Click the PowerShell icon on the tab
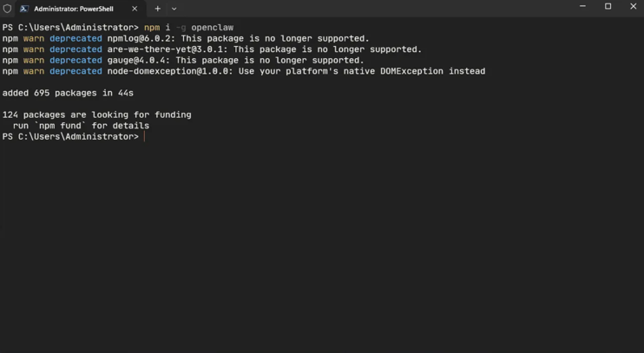This screenshot has height=353, width=644. (24, 9)
